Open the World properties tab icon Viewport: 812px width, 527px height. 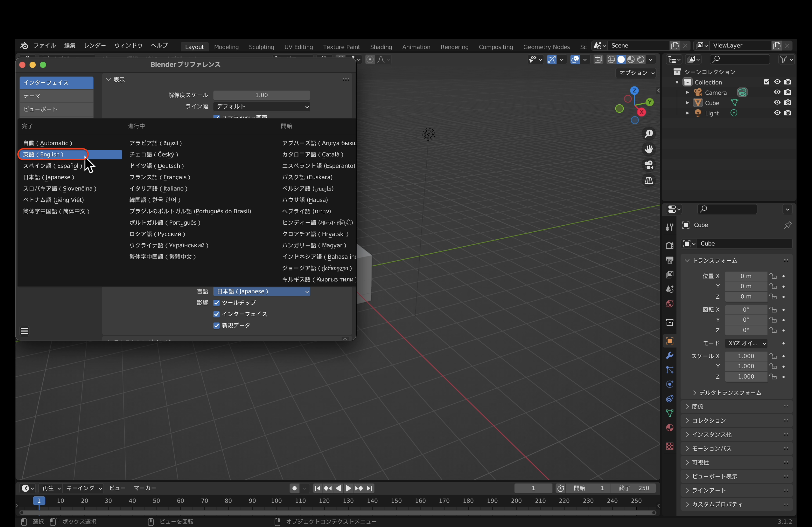click(x=669, y=304)
